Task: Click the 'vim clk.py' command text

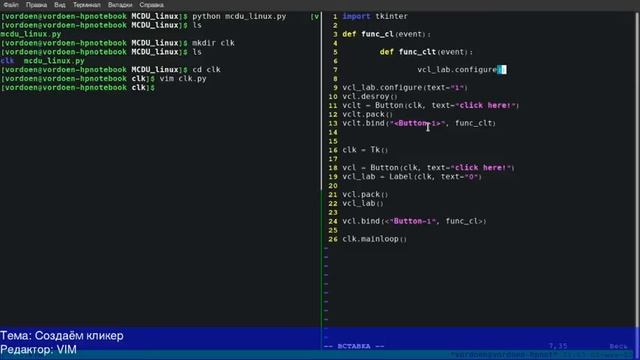Action: pyautogui.click(x=183, y=78)
